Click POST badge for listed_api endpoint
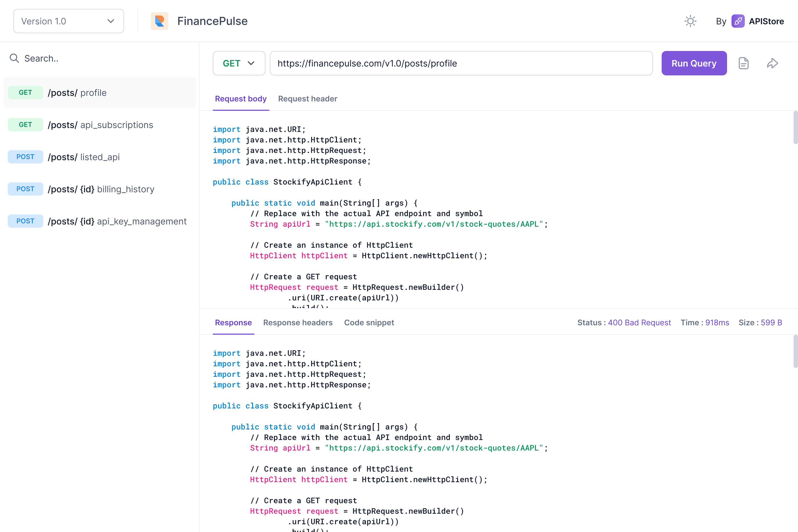Viewport: 798px width, 532px height. (25, 157)
